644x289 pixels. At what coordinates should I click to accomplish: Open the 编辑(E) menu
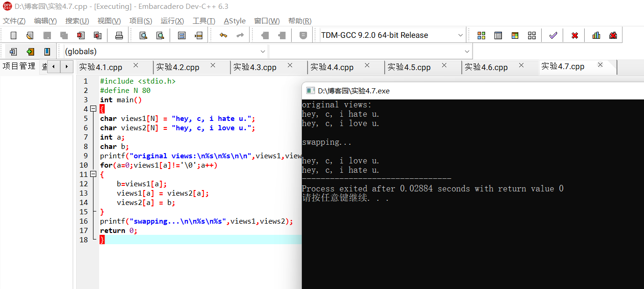[x=45, y=21]
